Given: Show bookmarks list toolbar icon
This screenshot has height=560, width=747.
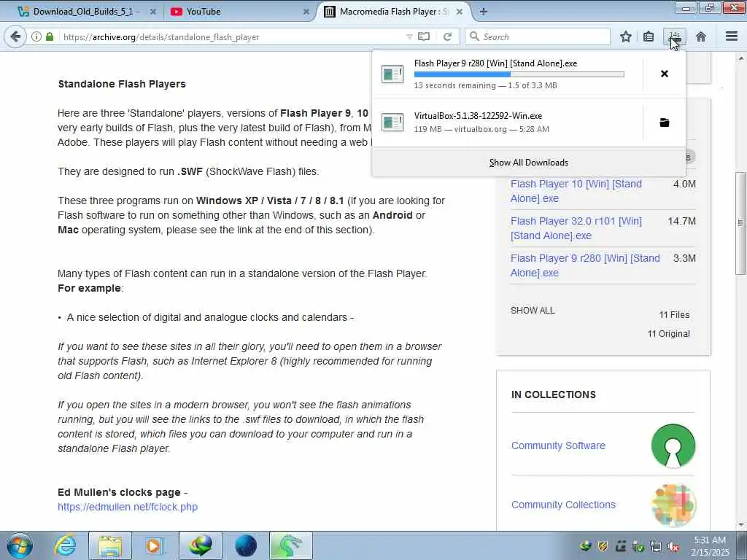Looking at the screenshot, I should (x=649, y=36).
